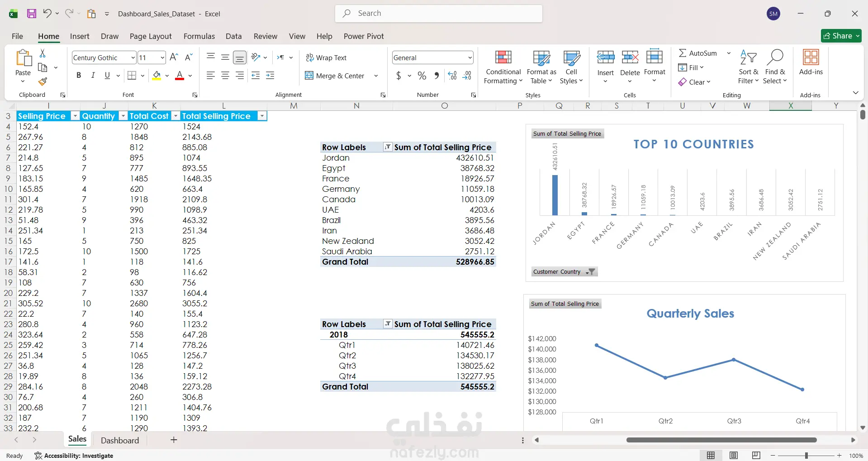Apply the yellow fill color swatch
868x461 pixels.
click(x=157, y=76)
